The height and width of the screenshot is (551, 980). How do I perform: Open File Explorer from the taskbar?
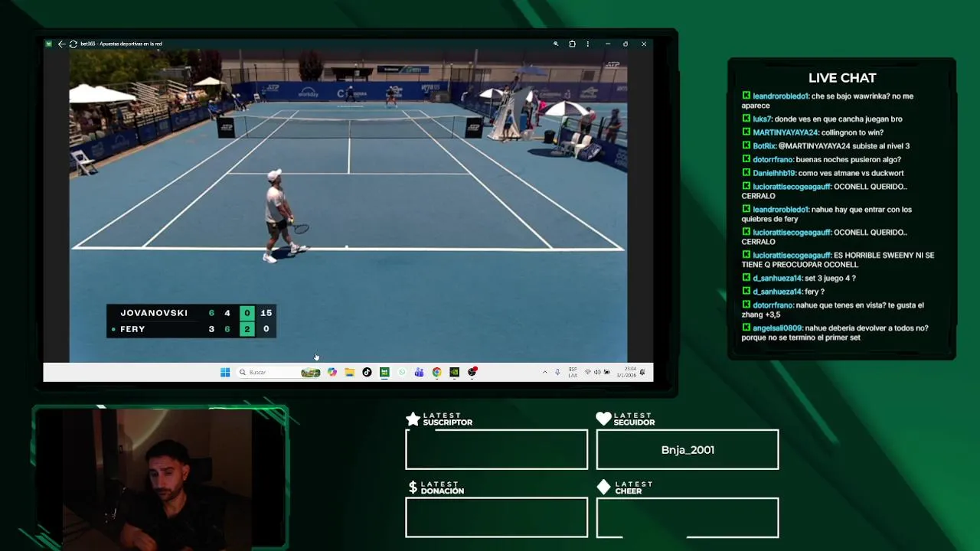click(x=349, y=372)
